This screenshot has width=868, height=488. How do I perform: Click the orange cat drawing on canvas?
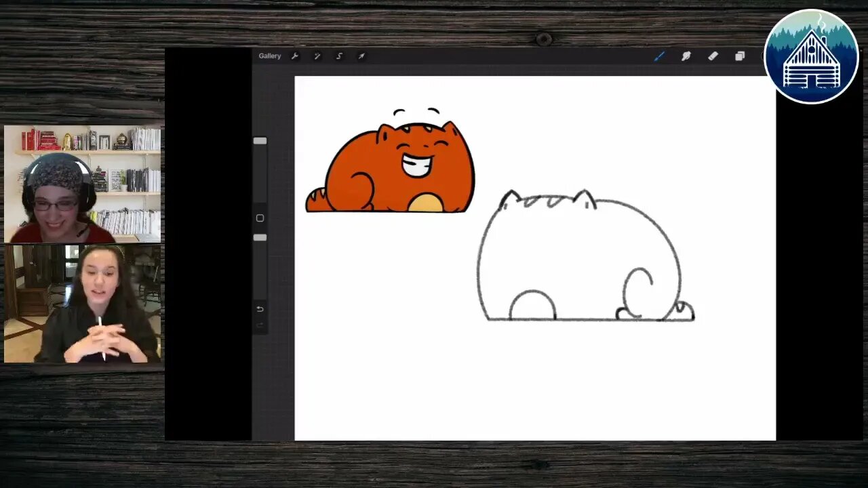[391, 161]
